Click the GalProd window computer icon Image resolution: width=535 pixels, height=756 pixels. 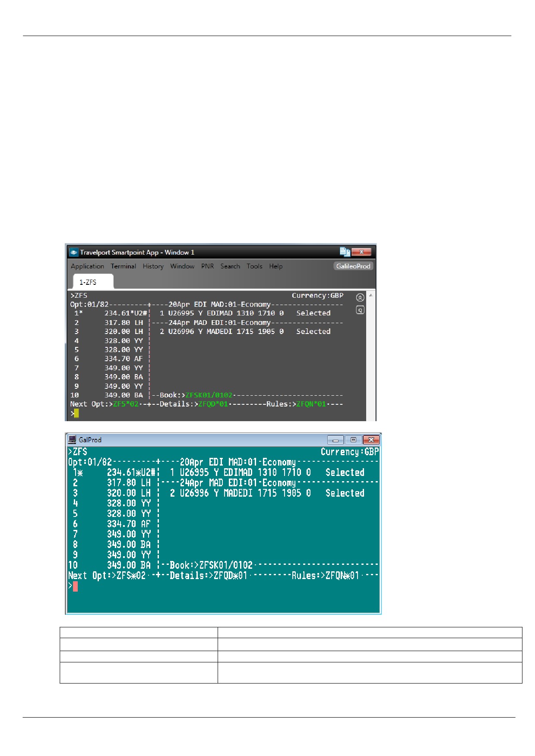[x=73, y=440]
